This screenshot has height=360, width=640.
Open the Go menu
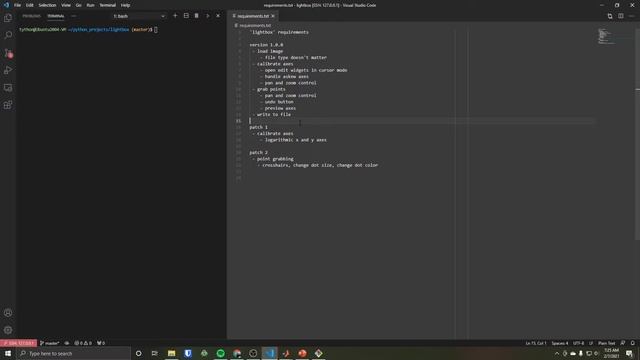click(x=78, y=5)
